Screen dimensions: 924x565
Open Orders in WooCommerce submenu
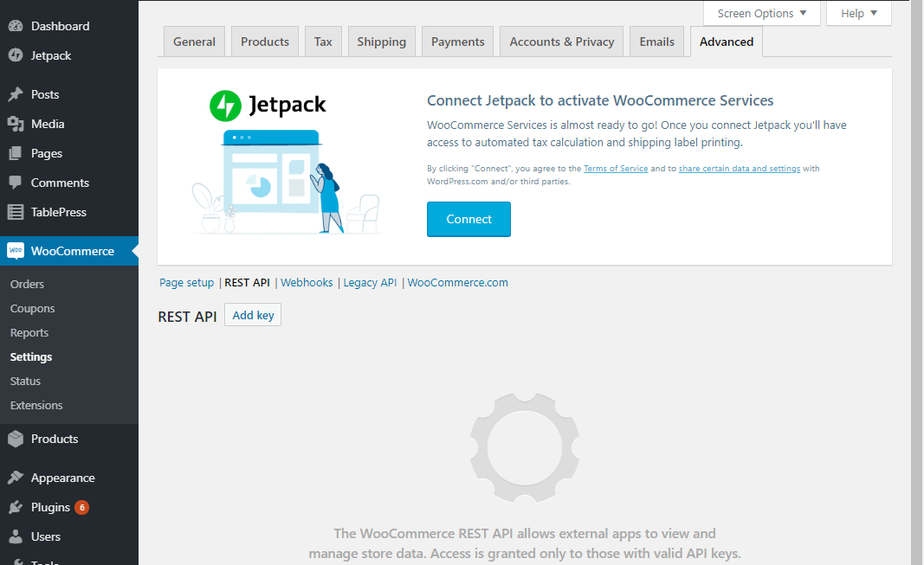[x=27, y=284]
